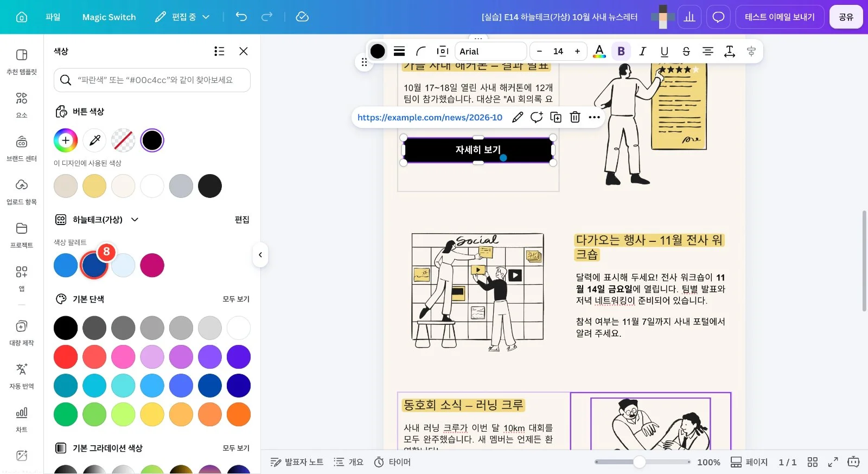The height and width of the screenshot is (474, 868).
Task: Delete the selected button with trash icon
Action: 575,117
